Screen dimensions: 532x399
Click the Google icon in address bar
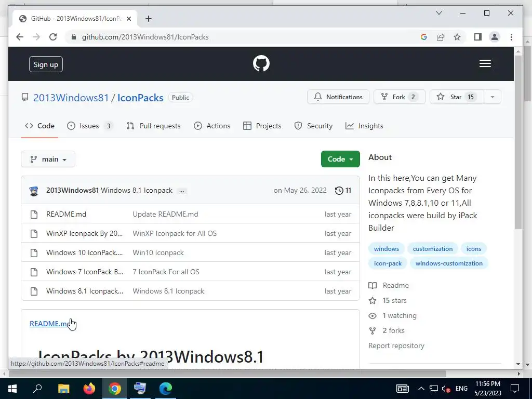tap(424, 37)
